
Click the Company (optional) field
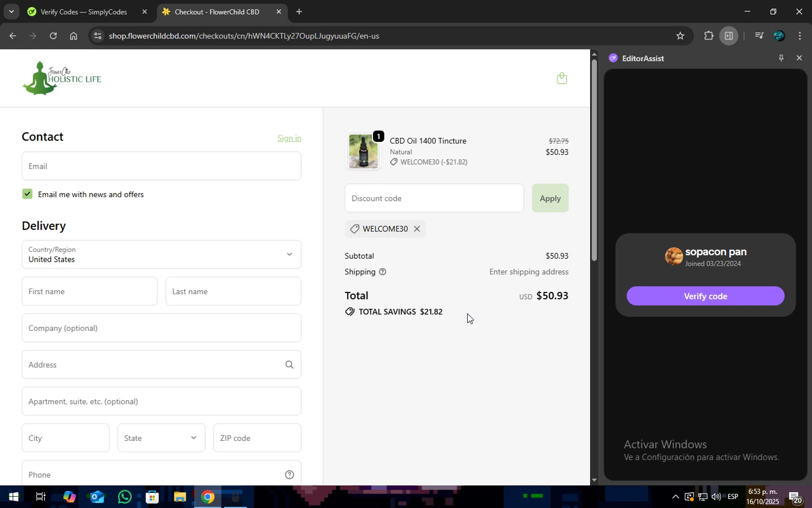(x=161, y=328)
